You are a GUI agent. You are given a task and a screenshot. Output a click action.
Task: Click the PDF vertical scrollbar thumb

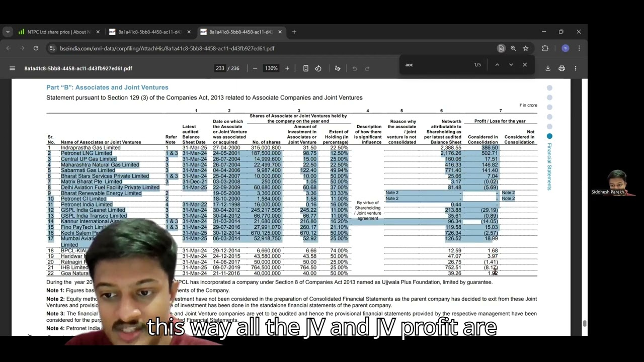[584, 323]
